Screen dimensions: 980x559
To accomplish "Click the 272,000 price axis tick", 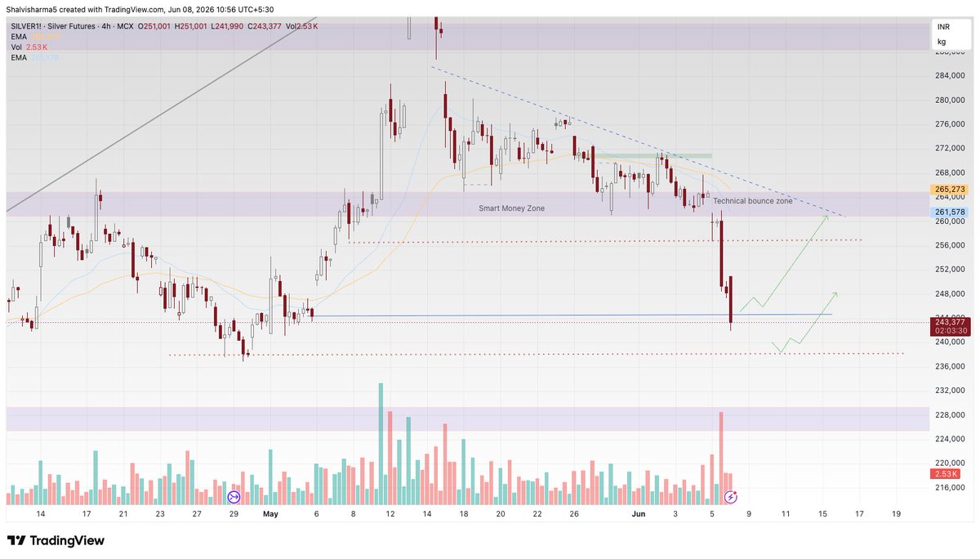I will [950, 149].
